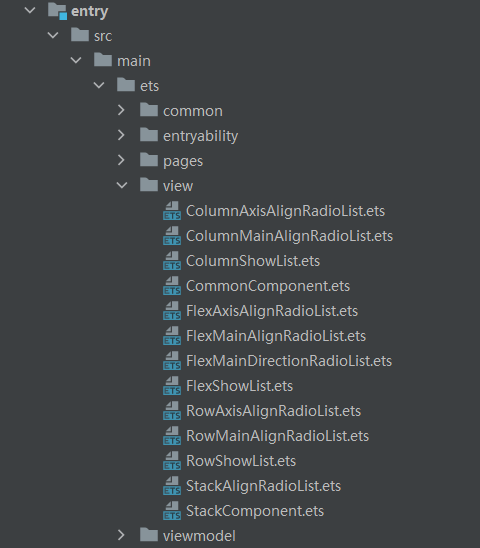This screenshot has height=548, width=480.
Task: Select file name FlexShowList.ets
Action: (x=239, y=386)
